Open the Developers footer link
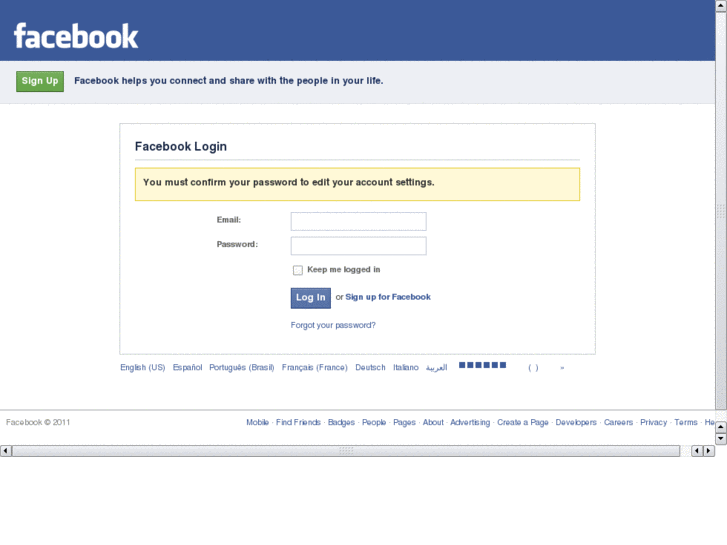This screenshot has height=545, width=727. click(x=576, y=422)
